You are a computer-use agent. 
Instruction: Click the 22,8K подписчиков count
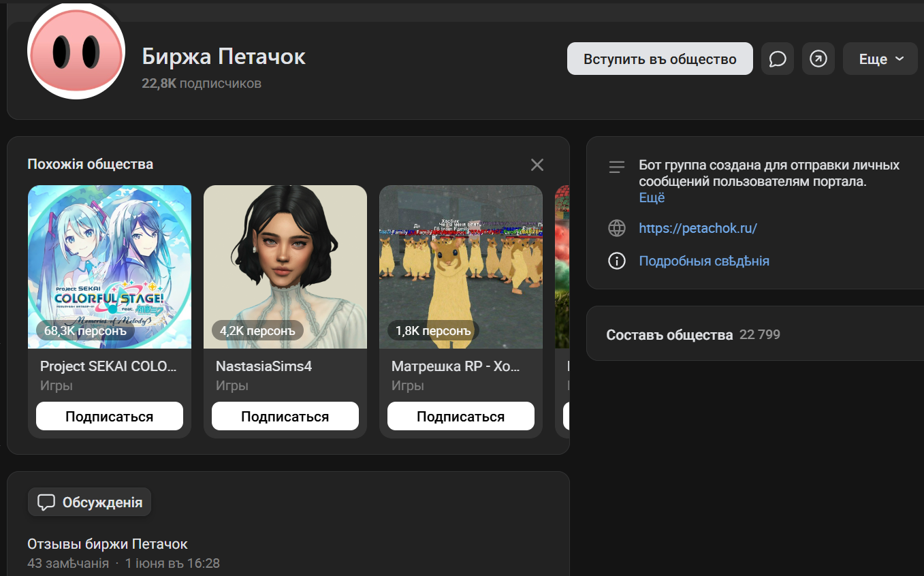pos(202,83)
